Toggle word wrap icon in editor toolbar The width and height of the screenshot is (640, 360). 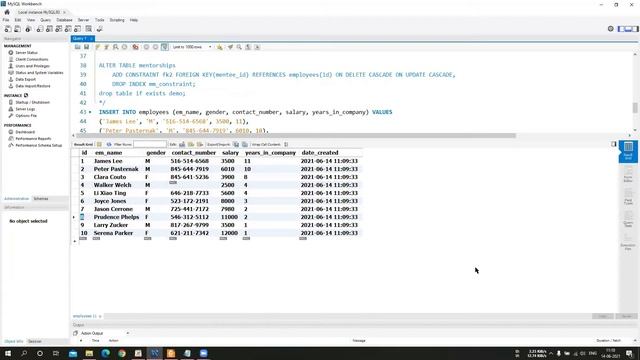tap(257, 47)
